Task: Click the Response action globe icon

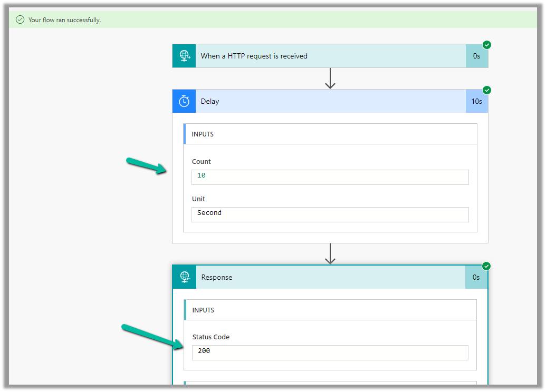Action: (184, 277)
